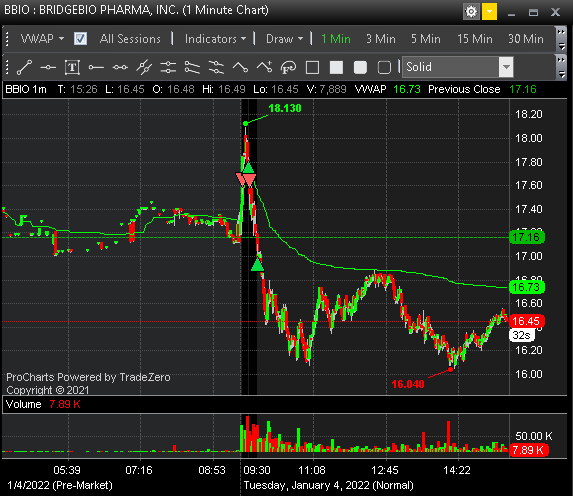
Task: Switch to 15 Min timeframe
Action: pyautogui.click(x=475, y=39)
